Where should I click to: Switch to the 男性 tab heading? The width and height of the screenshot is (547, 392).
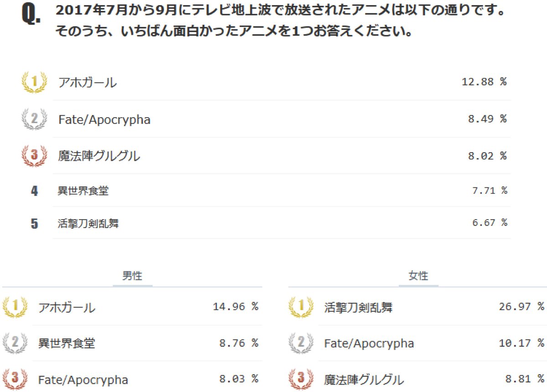click(132, 276)
